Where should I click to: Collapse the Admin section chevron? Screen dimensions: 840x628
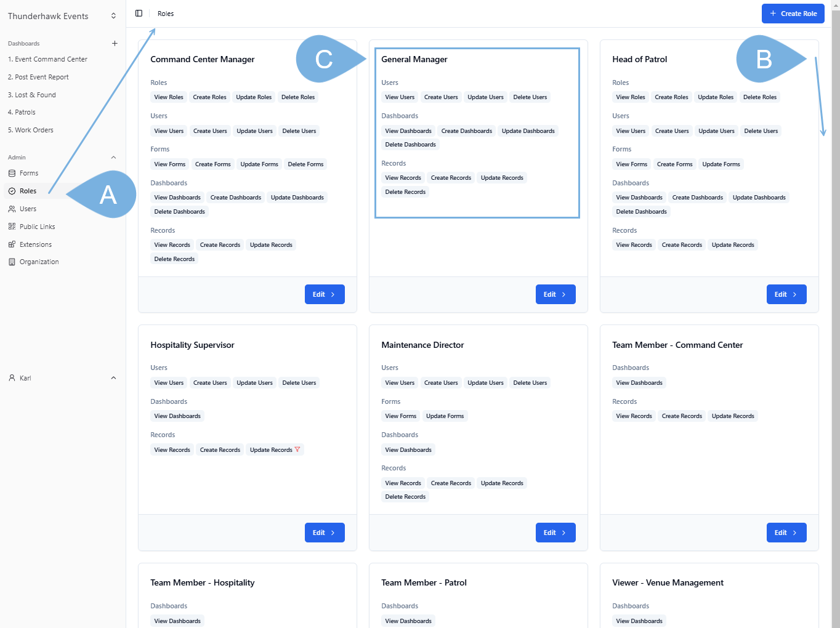tap(113, 158)
